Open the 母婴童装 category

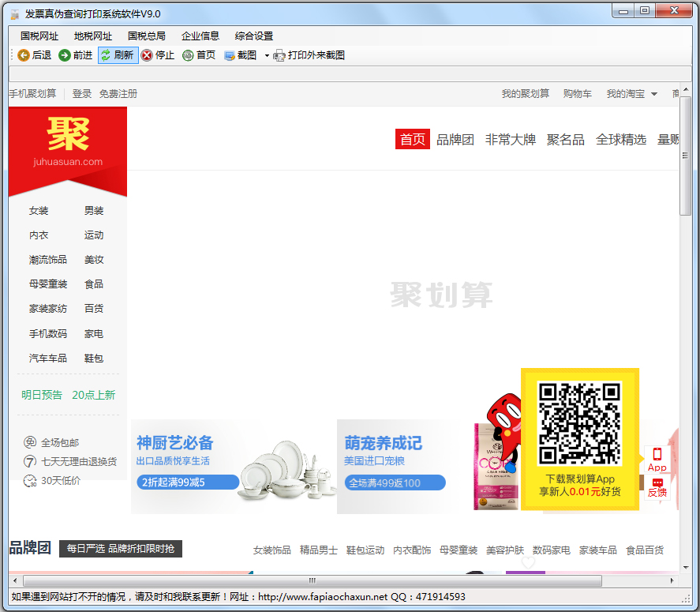click(x=48, y=284)
